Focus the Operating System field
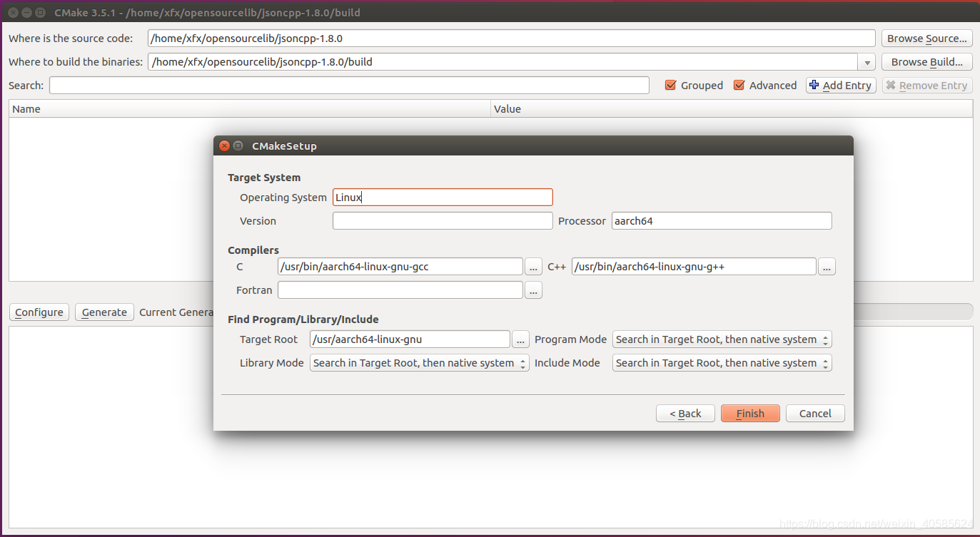This screenshot has width=980, height=537. 443,198
